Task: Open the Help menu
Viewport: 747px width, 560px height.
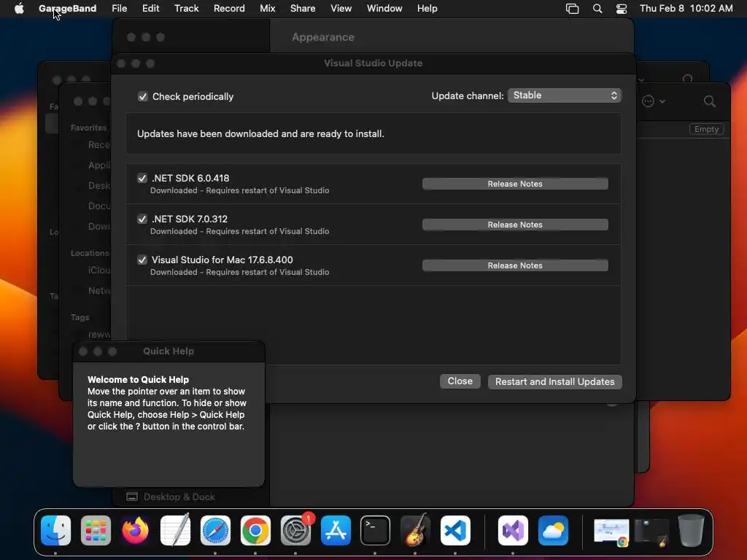Action: (427, 8)
